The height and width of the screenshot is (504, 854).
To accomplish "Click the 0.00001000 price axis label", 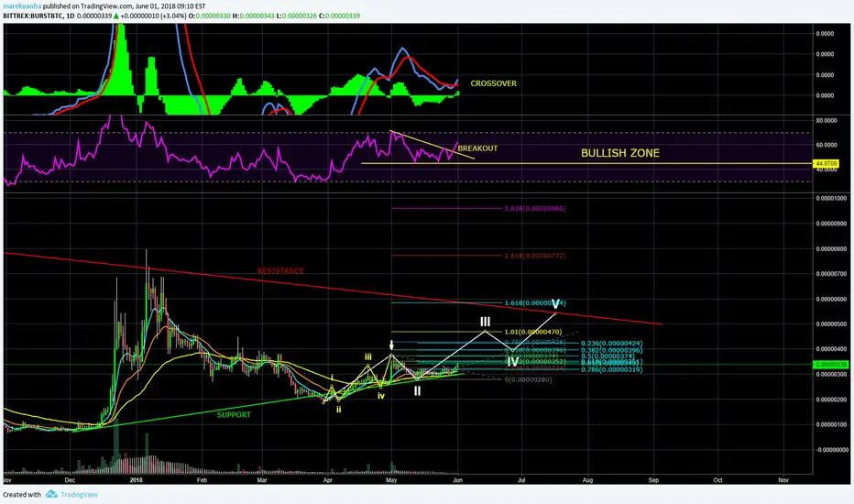I will click(831, 198).
